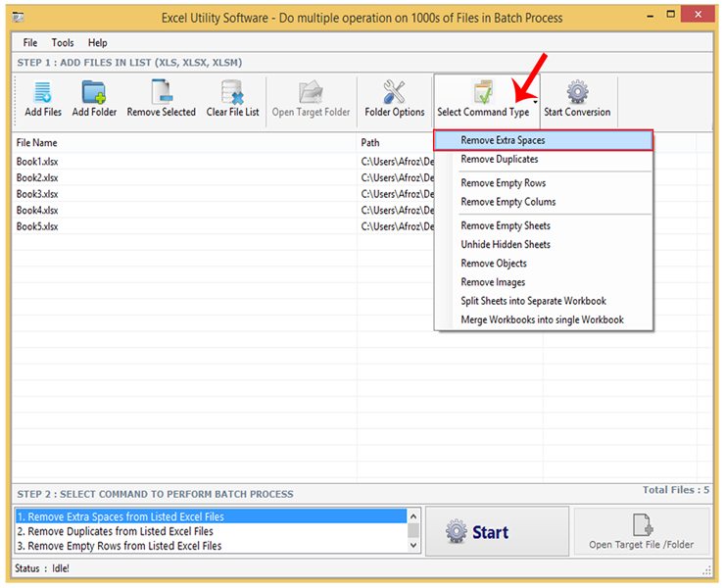The height and width of the screenshot is (588, 725).
Task: Select Book3.xlsx in the file list
Action: (x=37, y=194)
